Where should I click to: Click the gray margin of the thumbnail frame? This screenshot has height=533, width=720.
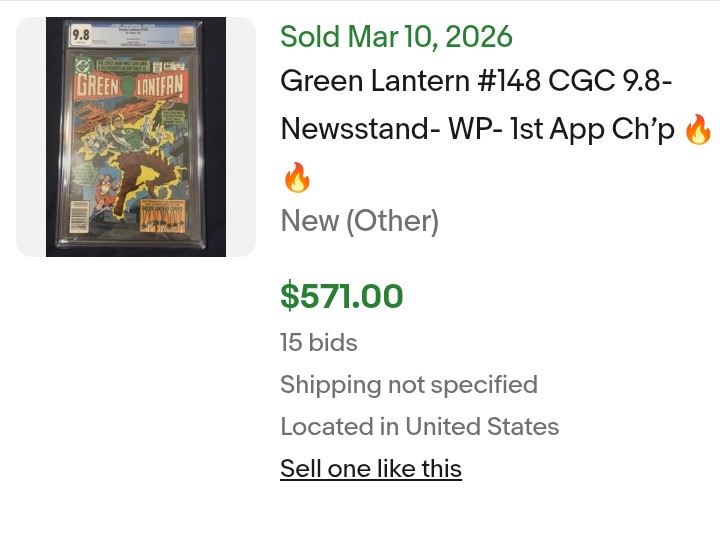pyautogui.click(x=30, y=137)
